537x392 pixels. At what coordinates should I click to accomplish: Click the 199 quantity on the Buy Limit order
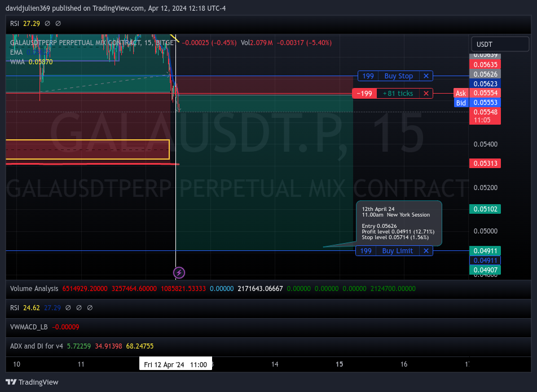[366, 251]
